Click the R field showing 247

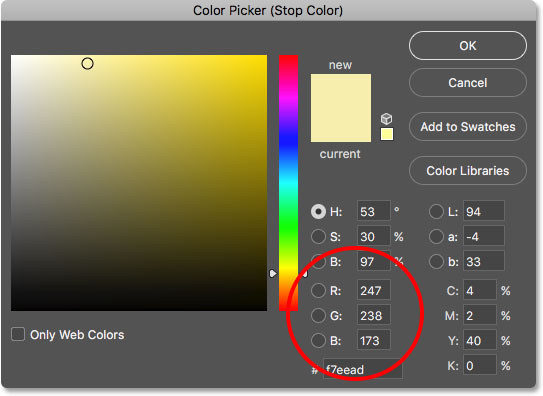click(374, 290)
